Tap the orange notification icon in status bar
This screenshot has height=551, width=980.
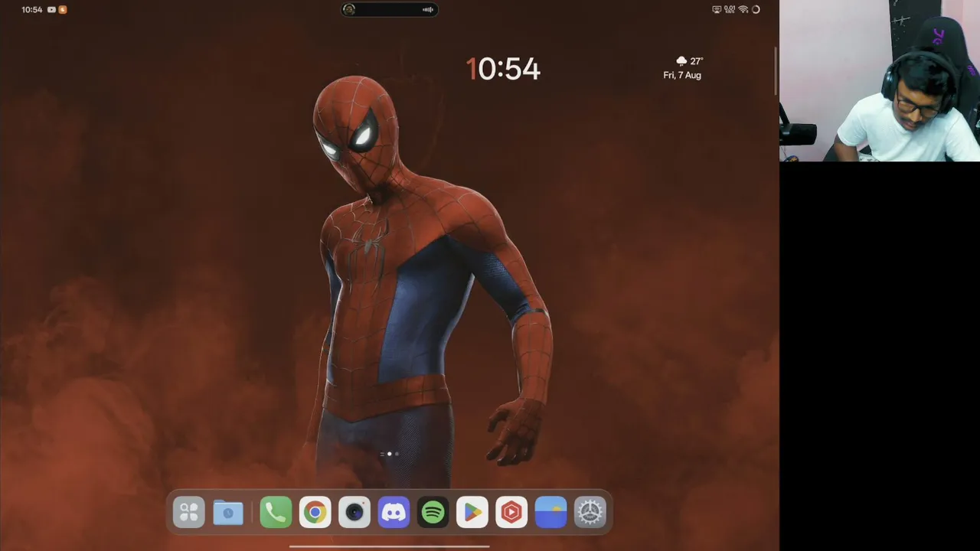pos(63,10)
